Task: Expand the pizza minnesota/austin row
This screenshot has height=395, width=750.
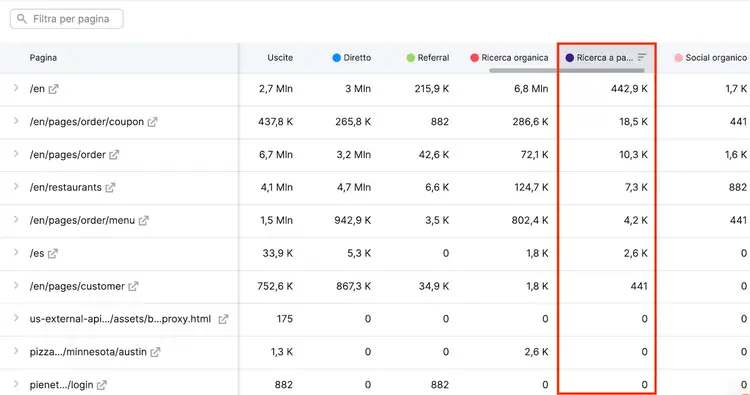Action: tap(16, 351)
